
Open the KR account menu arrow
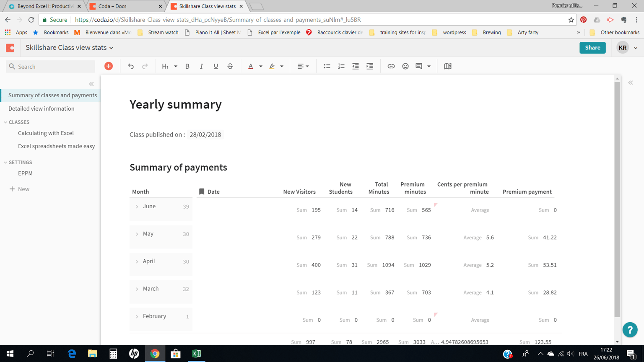point(636,48)
